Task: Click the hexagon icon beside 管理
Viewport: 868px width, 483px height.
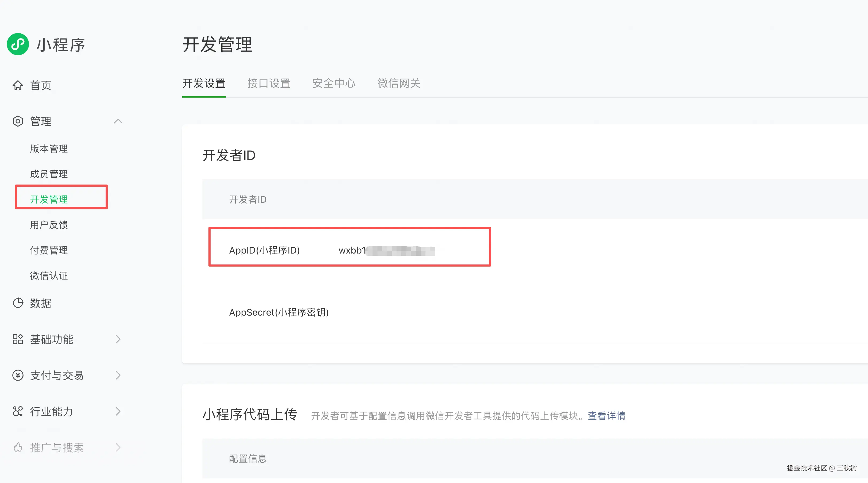Action: pyautogui.click(x=18, y=121)
